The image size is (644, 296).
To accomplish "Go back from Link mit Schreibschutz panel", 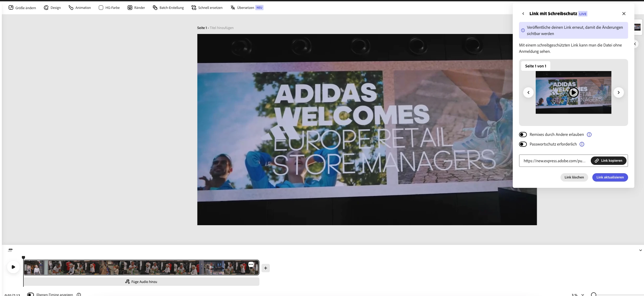I will (523, 14).
